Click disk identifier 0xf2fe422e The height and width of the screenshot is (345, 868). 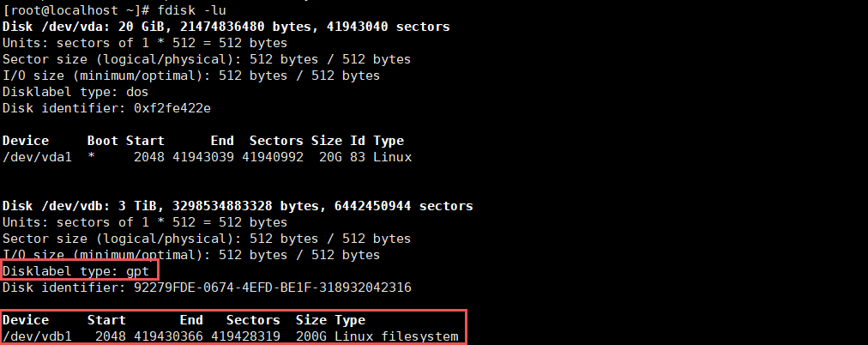[172, 108]
